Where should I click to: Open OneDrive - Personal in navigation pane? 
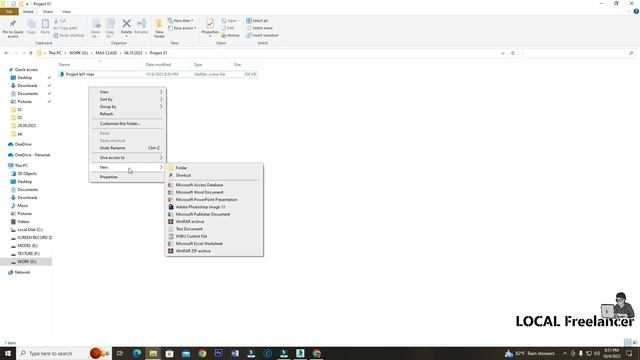click(32, 155)
